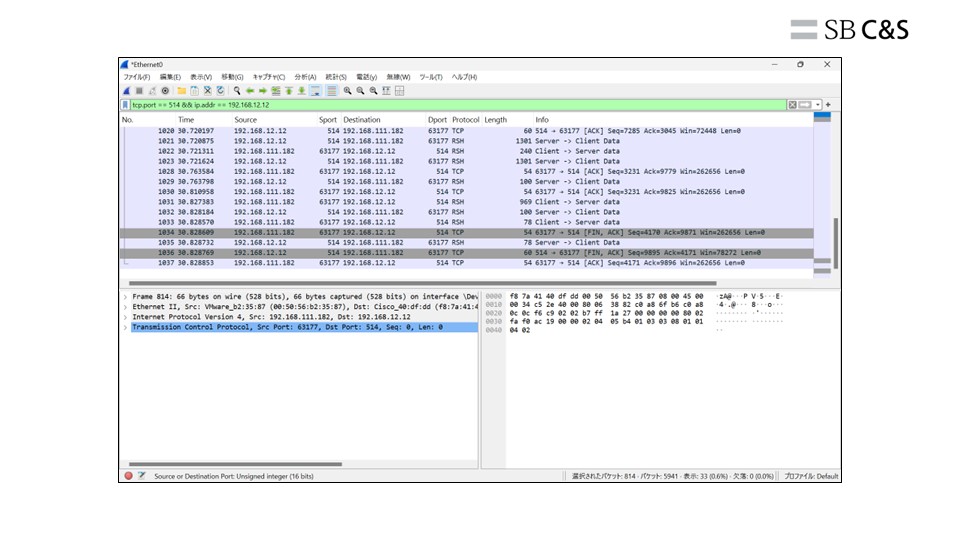The height and width of the screenshot is (540, 960).
Task: Select packet 1037 final ACK row
Action: click(x=467, y=263)
